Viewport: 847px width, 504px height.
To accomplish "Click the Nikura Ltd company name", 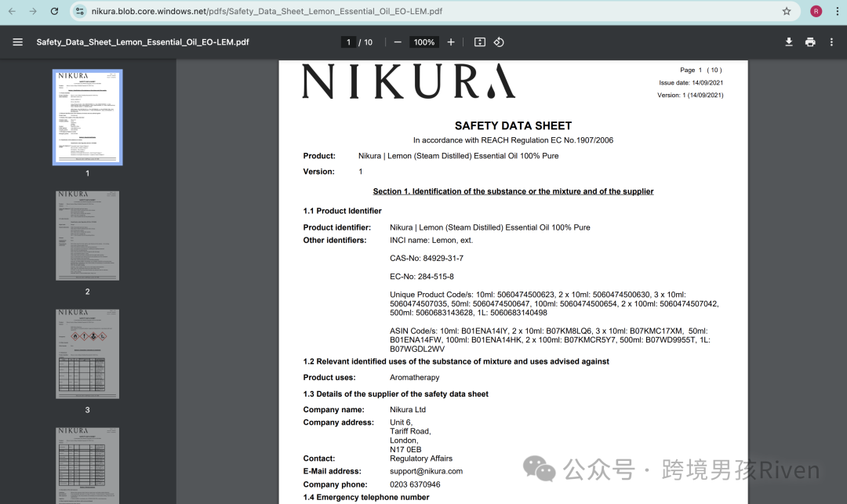I will 408,410.
